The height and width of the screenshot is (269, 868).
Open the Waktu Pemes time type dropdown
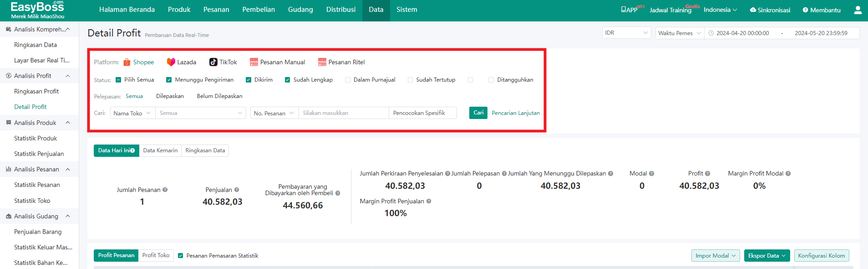[680, 33]
